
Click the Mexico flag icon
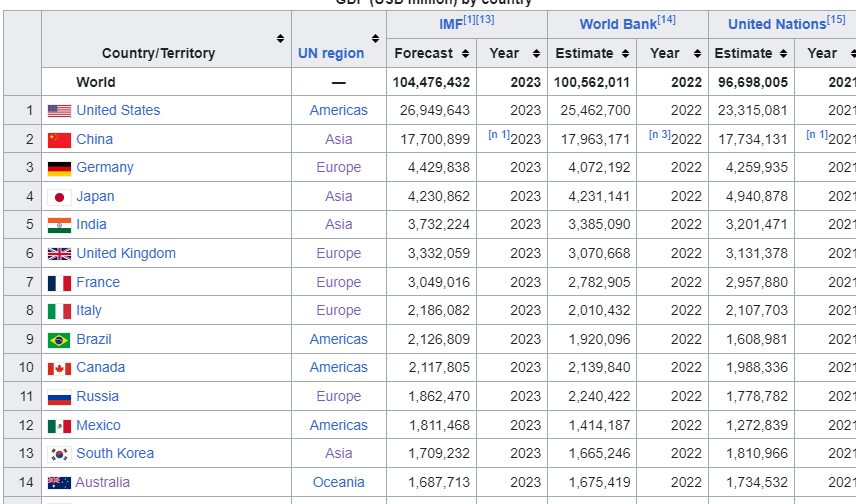(59, 426)
